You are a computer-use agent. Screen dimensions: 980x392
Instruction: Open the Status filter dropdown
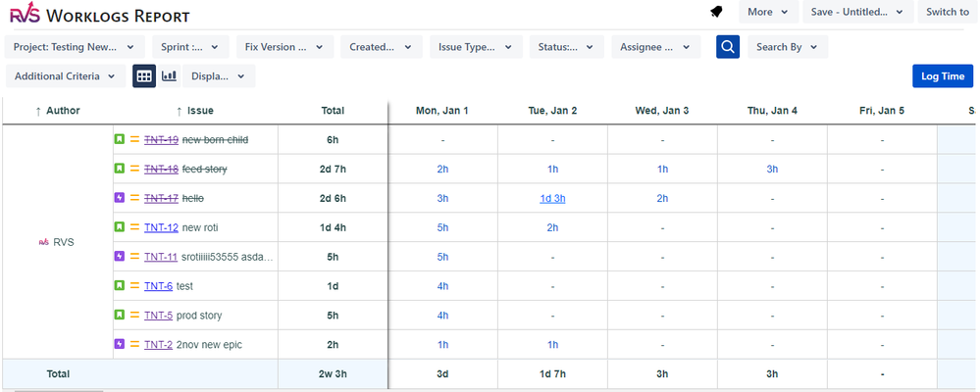(x=567, y=47)
